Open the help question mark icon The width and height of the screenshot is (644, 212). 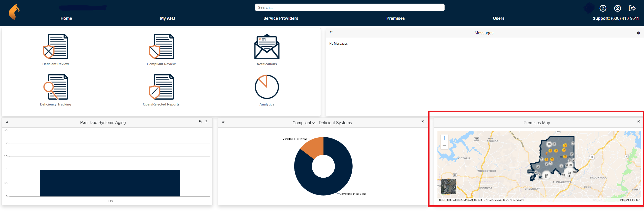603,8
